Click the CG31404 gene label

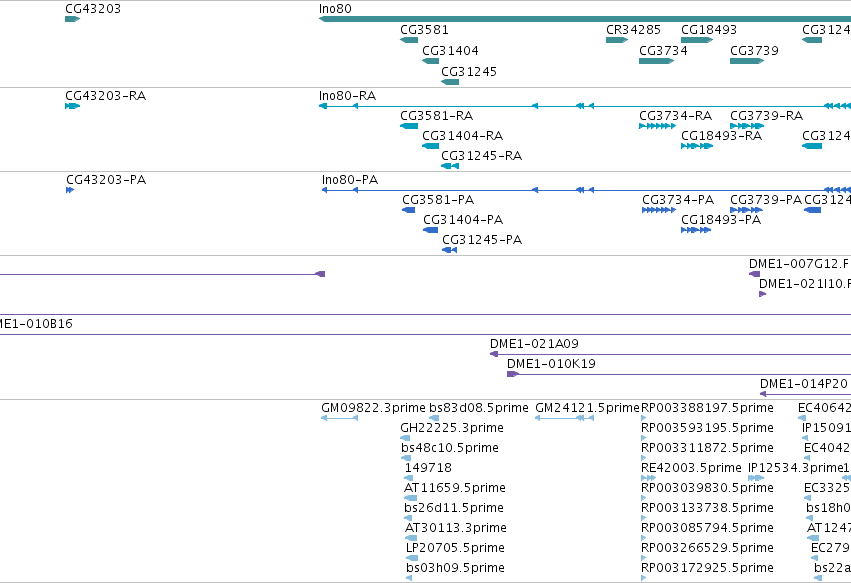[450, 50]
